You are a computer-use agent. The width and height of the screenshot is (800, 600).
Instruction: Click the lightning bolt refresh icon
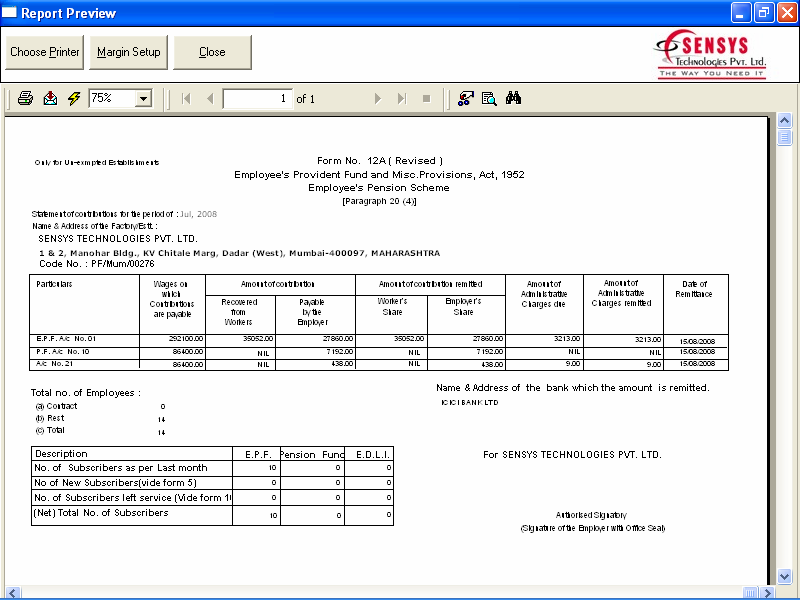74,98
